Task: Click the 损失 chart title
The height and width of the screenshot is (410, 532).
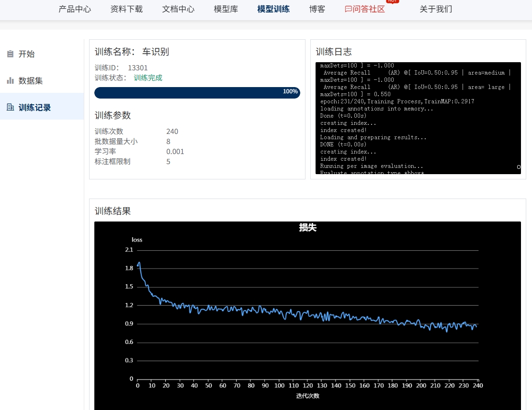Action: [x=307, y=228]
